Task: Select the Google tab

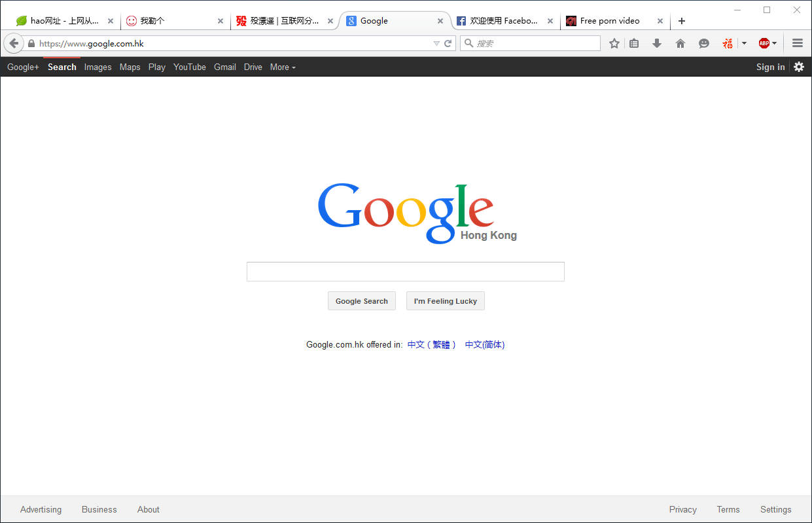Action: point(395,21)
